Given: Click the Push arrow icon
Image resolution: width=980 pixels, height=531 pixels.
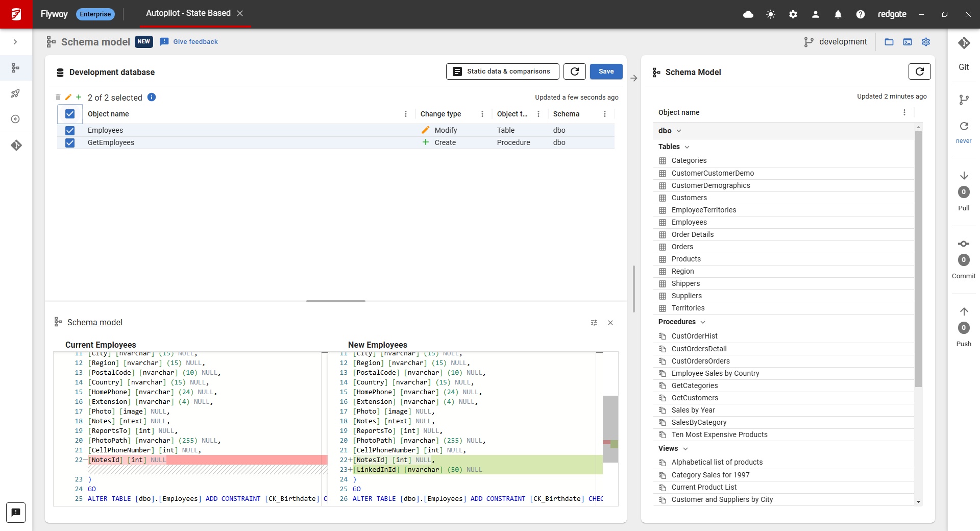Looking at the screenshot, I should 964,311.
